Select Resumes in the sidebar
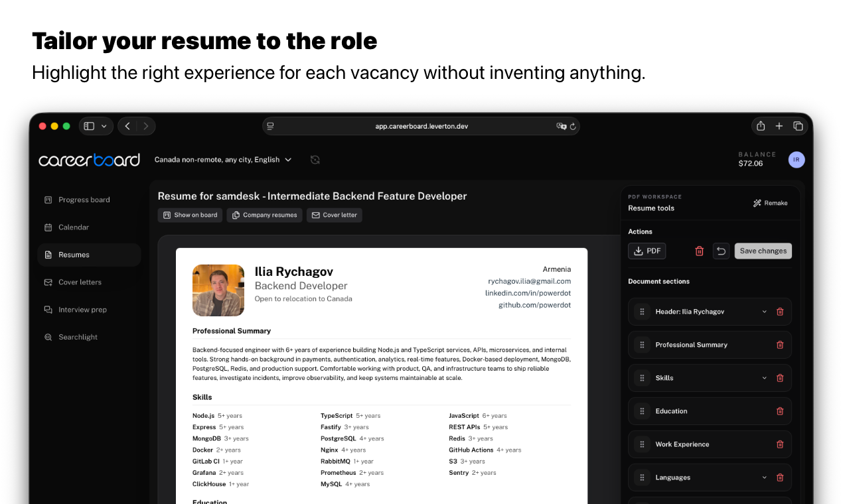The height and width of the screenshot is (504, 843). coord(89,255)
